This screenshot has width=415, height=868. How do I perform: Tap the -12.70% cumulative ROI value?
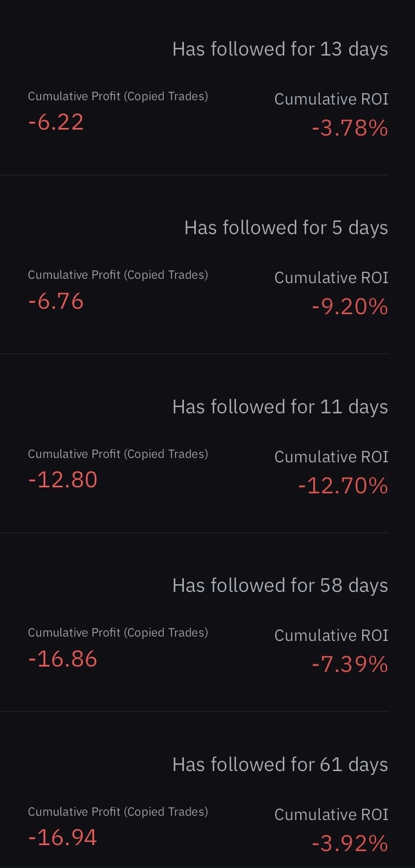[x=343, y=486]
